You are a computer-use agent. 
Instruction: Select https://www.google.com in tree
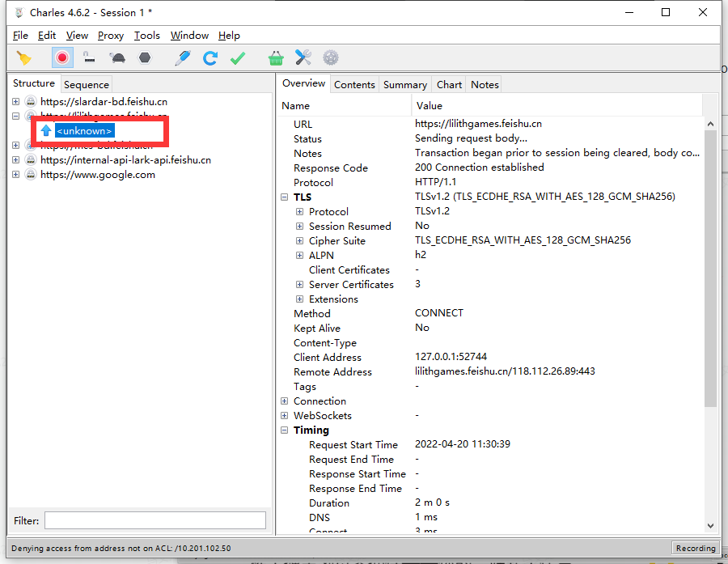[x=98, y=175]
